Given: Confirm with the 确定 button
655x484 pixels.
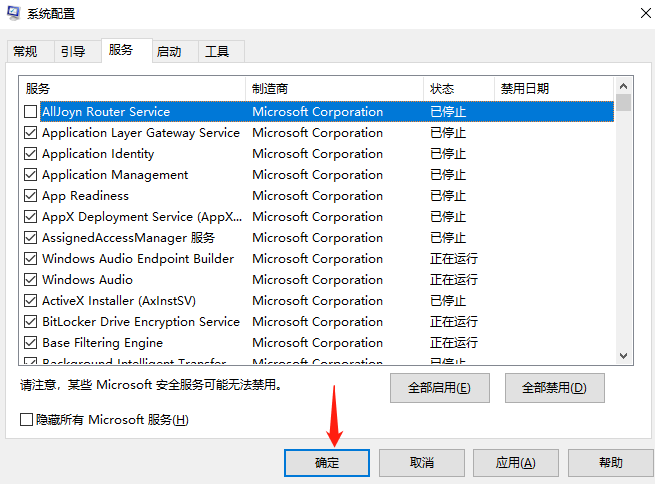Looking at the screenshot, I should [327, 463].
